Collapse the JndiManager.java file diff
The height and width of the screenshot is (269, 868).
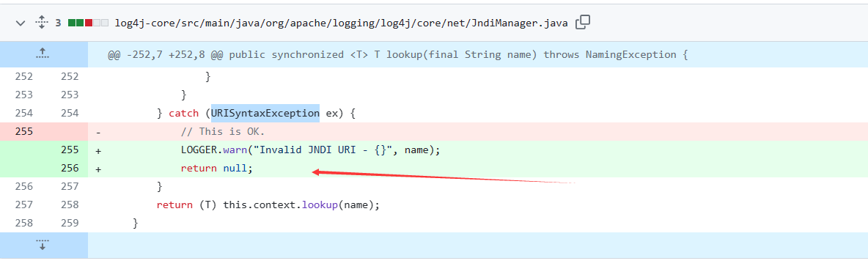coord(21,23)
